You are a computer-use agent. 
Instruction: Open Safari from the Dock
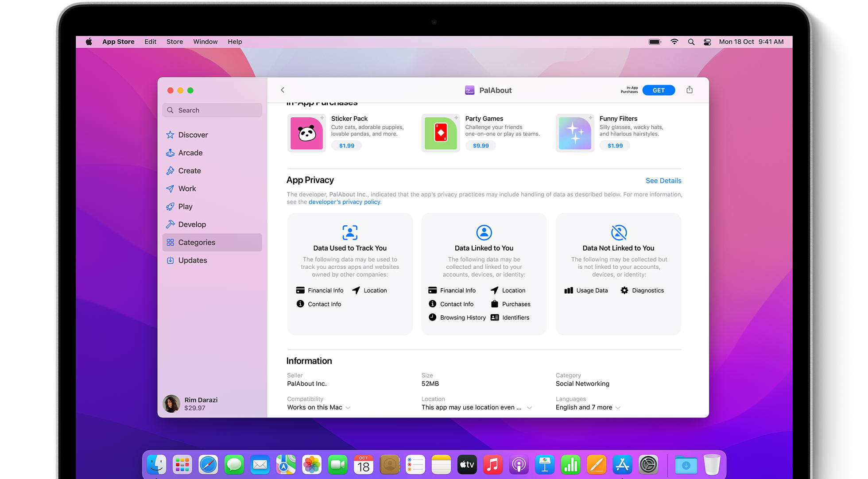pos(208,465)
